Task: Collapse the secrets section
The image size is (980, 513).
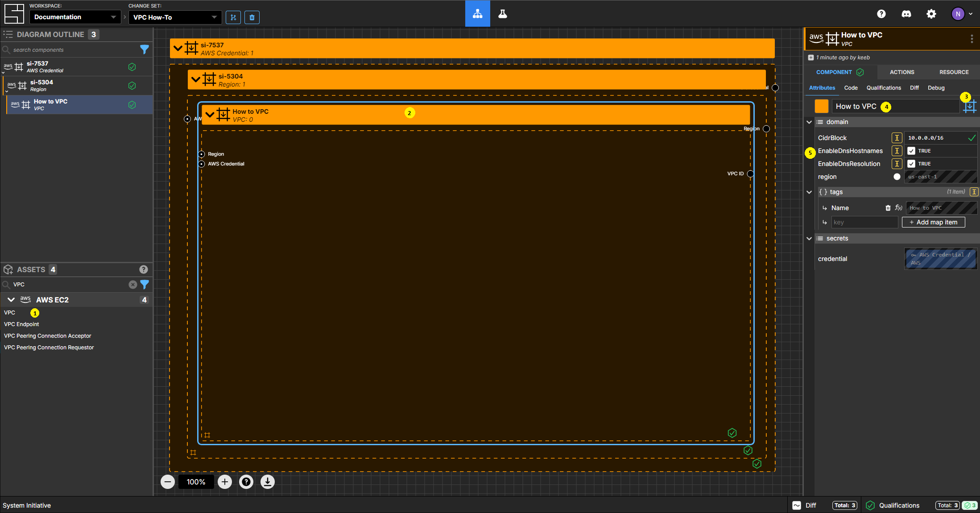Action: (809, 238)
